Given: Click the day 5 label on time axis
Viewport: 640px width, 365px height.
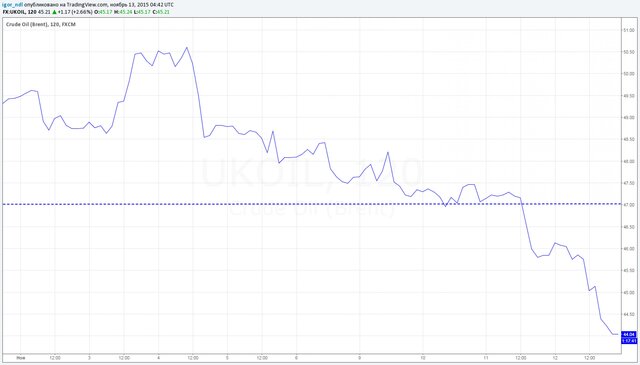Looking at the screenshot, I should coord(227,358).
